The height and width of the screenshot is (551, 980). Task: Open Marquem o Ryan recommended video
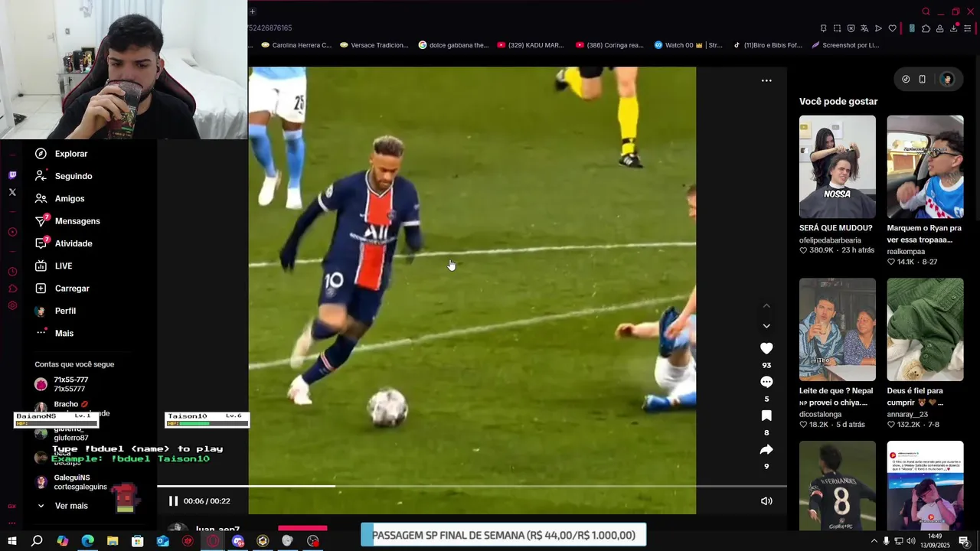pos(925,167)
